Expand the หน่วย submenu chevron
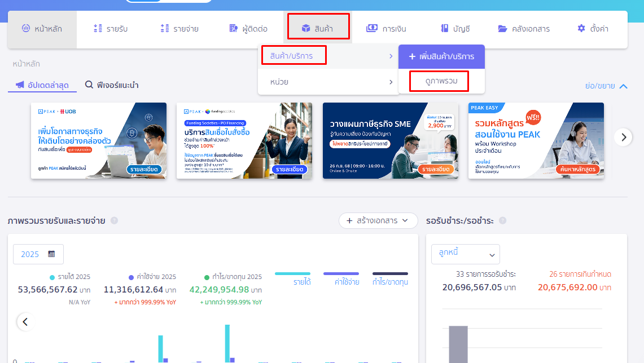Viewport: 644px width, 363px height. pos(391,82)
